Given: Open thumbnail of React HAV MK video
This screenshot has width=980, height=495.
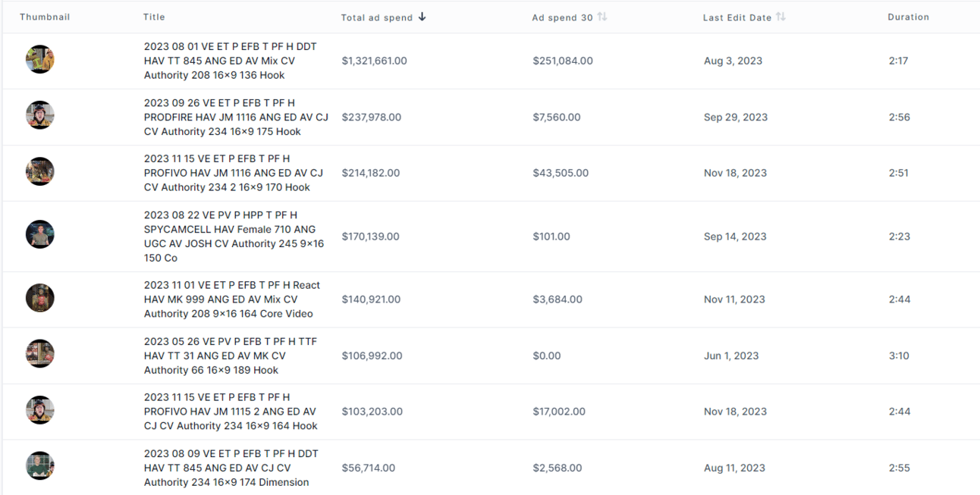Looking at the screenshot, I should (x=39, y=298).
